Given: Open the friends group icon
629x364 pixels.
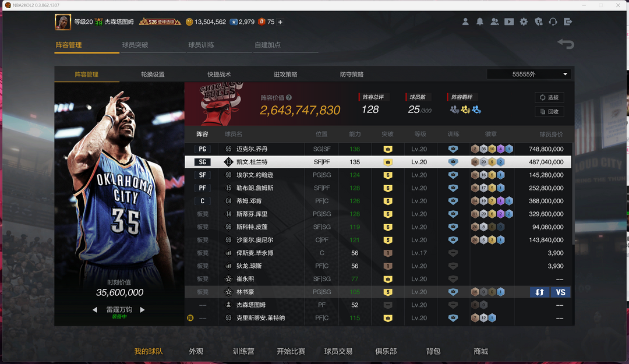Looking at the screenshot, I should (494, 22).
